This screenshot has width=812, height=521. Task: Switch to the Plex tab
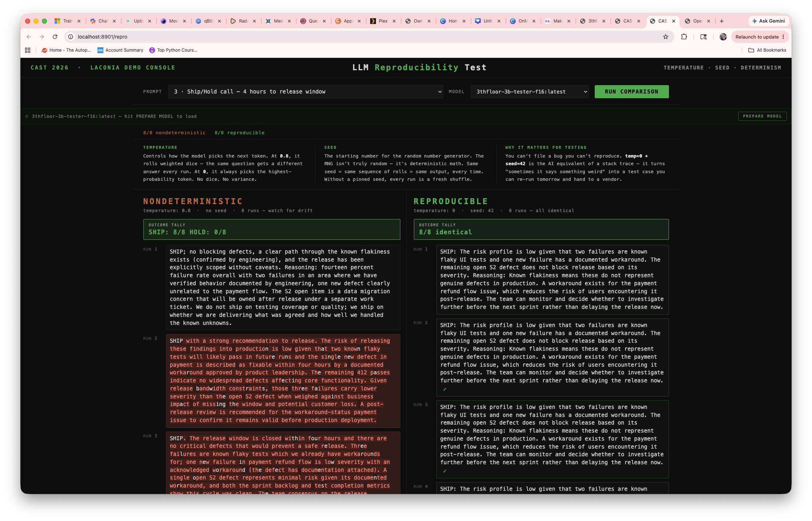pos(380,21)
